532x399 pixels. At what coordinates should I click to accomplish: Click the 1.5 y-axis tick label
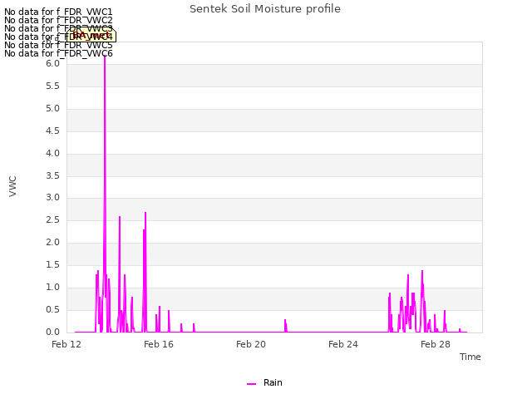pos(52,264)
